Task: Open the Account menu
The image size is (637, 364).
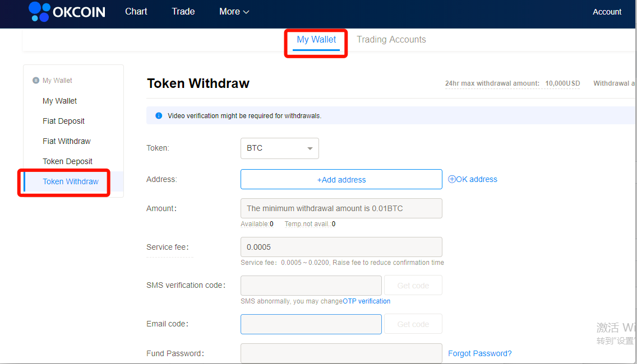Action: 607,12
